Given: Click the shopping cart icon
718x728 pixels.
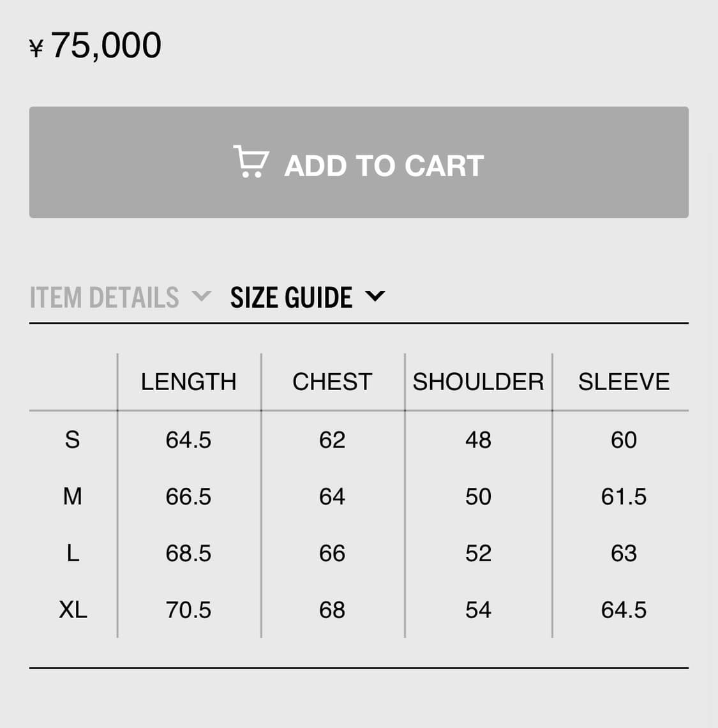Looking at the screenshot, I should pyautogui.click(x=250, y=162).
